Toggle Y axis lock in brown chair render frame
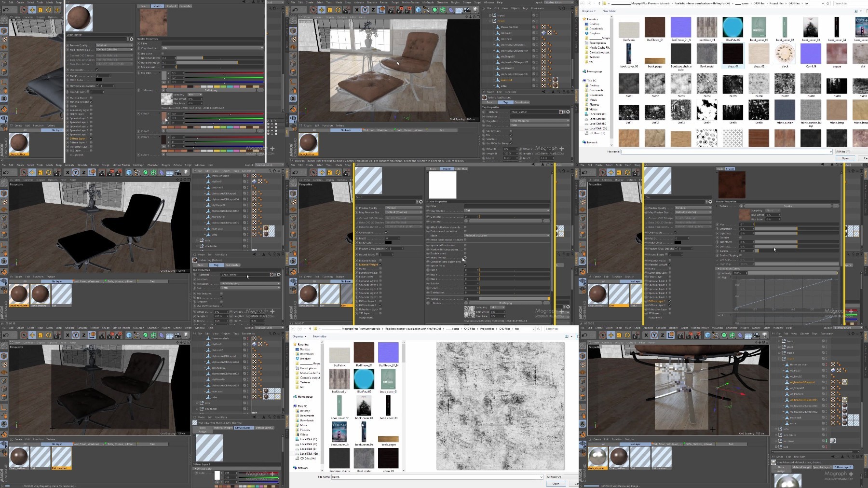The width and height of the screenshot is (868, 488). (x=365, y=10)
